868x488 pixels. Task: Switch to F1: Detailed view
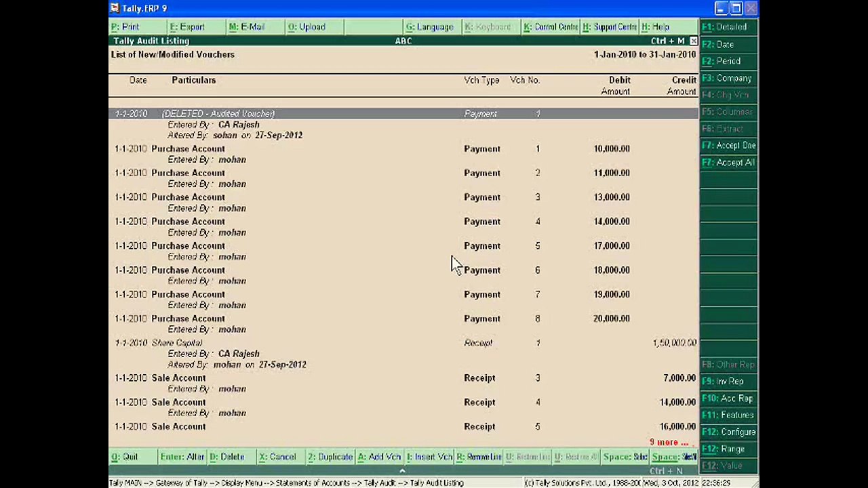pos(729,27)
